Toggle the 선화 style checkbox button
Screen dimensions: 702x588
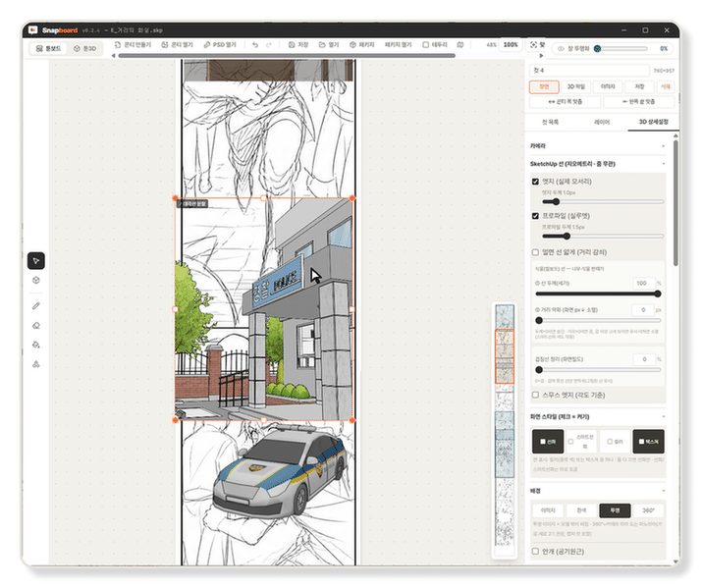(548, 442)
